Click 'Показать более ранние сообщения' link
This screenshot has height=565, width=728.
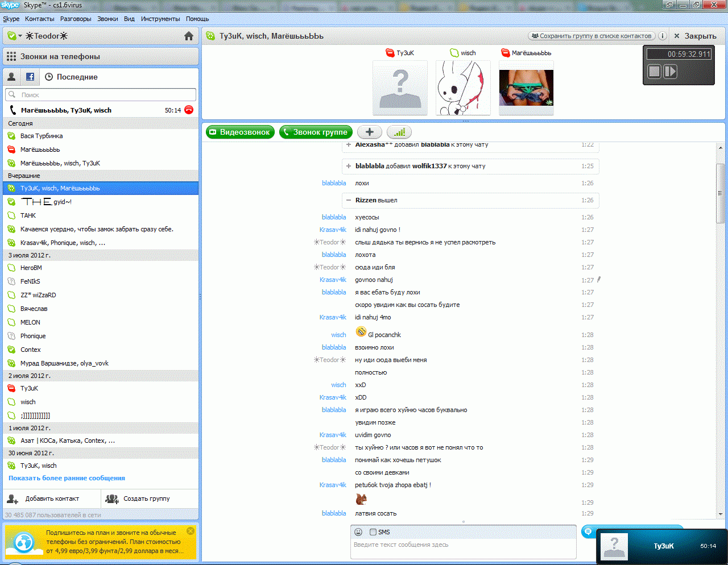pyautogui.click(x=67, y=478)
